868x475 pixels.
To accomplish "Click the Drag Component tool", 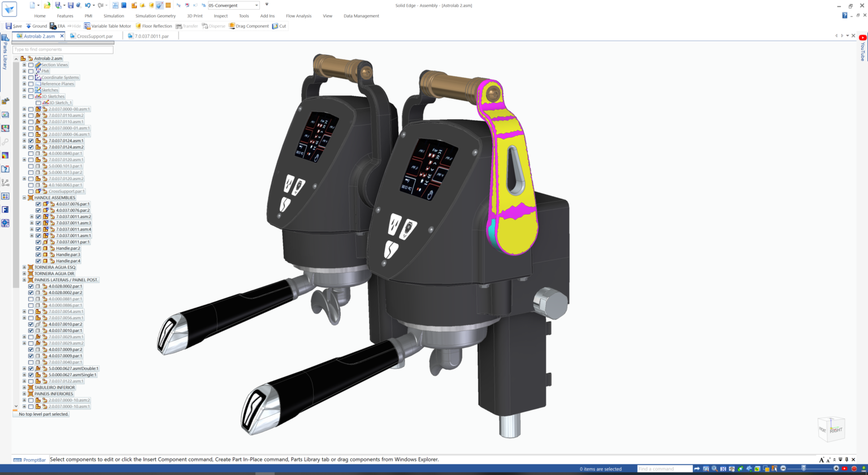I will pyautogui.click(x=249, y=25).
